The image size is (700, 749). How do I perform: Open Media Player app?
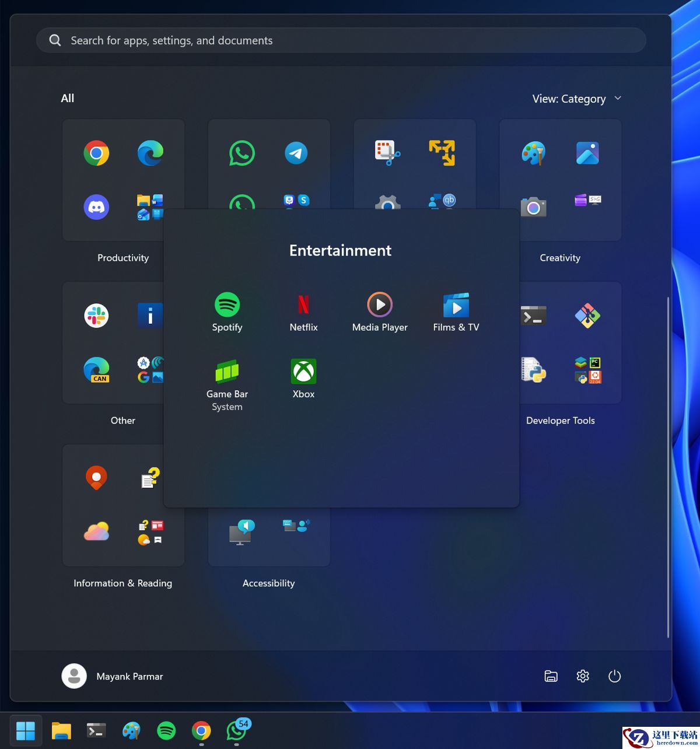click(380, 305)
